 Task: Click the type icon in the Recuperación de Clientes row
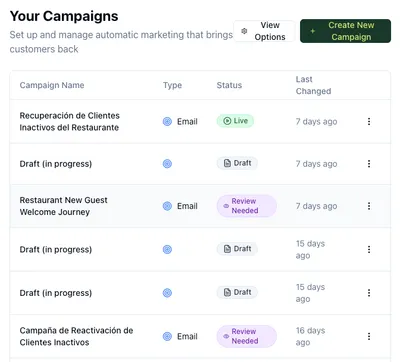click(167, 121)
